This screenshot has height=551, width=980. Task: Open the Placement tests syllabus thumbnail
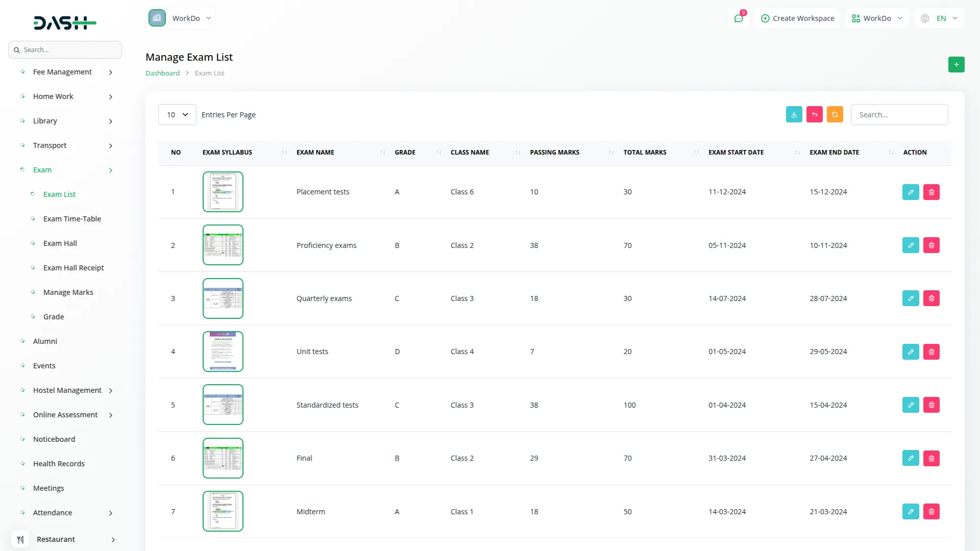point(223,192)
